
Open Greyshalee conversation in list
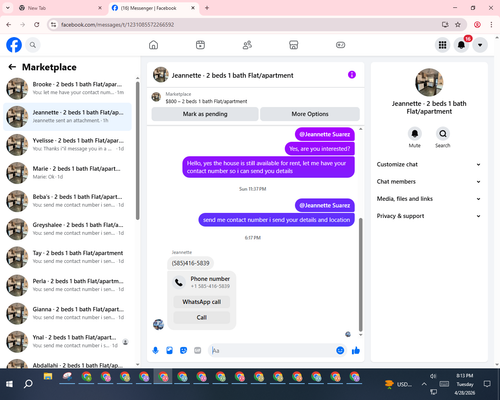click(67, 229)
